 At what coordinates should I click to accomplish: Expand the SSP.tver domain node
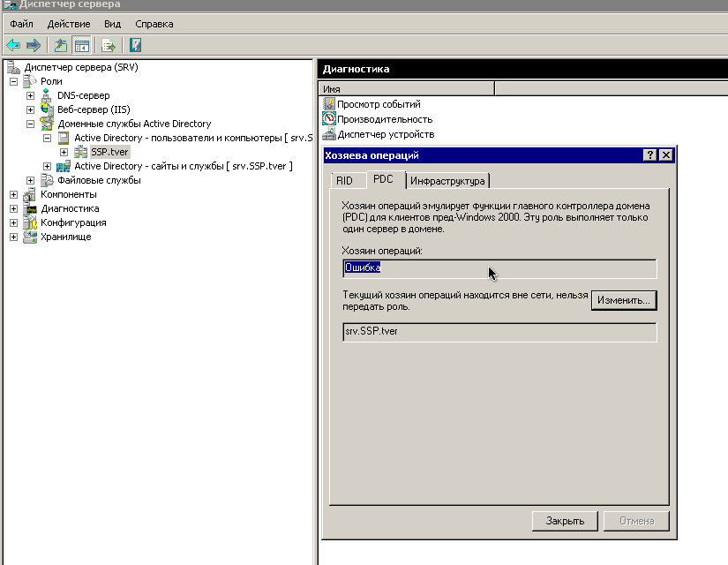64,153
